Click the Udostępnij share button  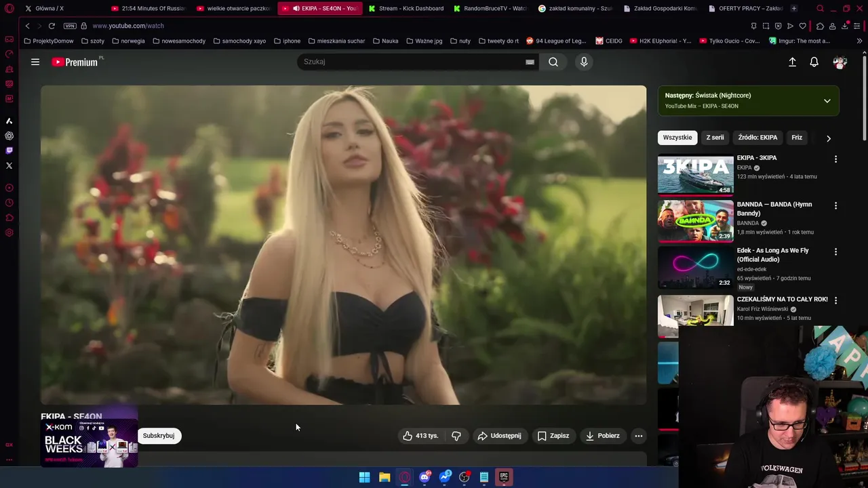click(x=500, y=436)
